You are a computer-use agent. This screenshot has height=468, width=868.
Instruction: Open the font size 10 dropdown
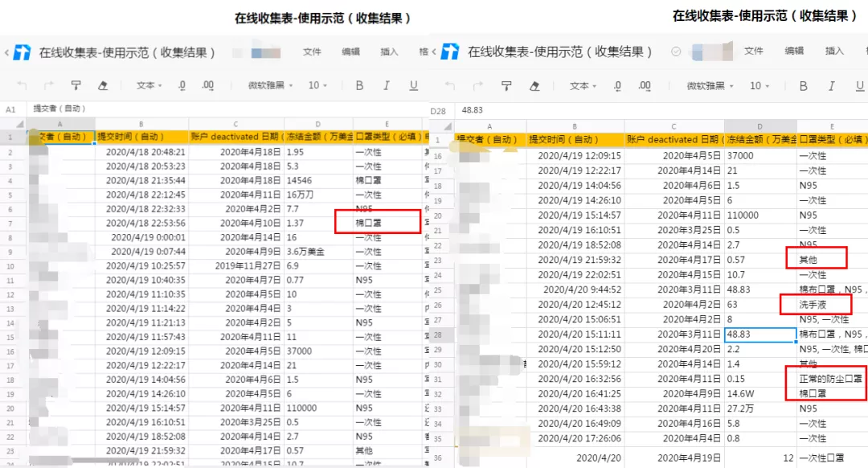click(317, 85)
